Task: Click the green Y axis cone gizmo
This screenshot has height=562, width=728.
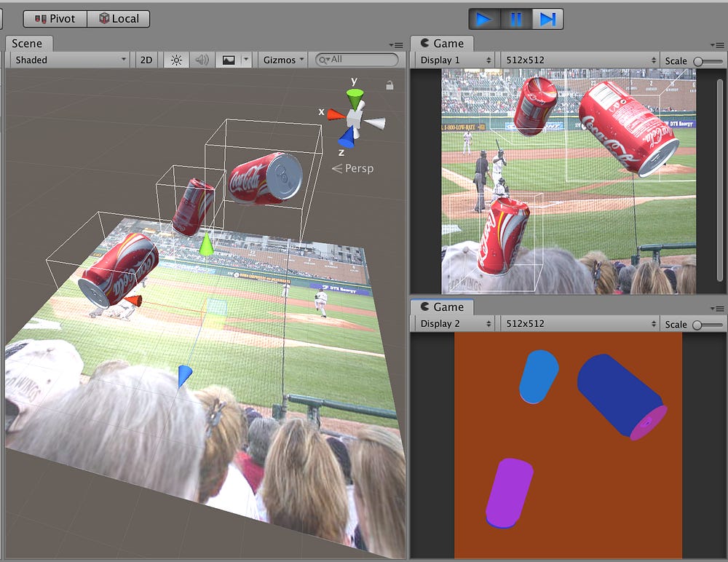Action: click(355, 99)
